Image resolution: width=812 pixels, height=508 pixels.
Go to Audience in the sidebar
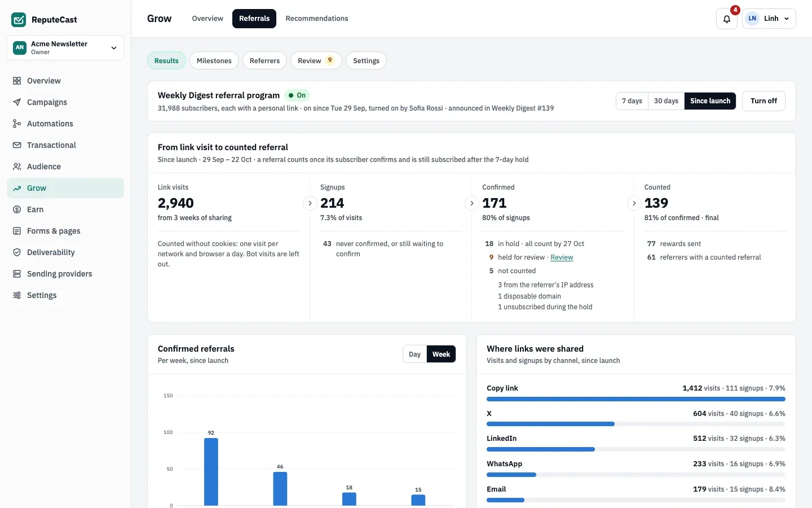click(65, 167)
